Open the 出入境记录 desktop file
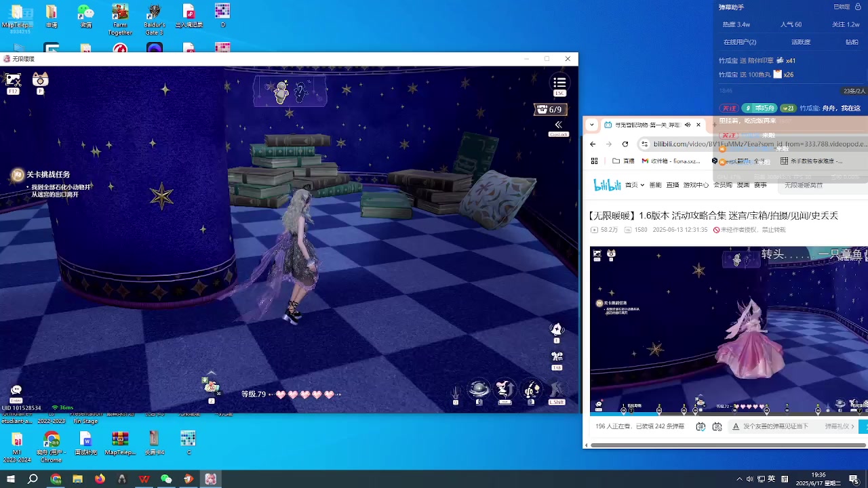Screen dimensions: 868x488 (x=189, y=16)
